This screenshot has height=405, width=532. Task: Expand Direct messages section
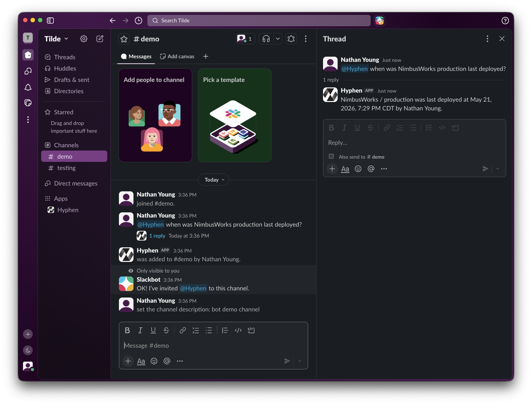click(x=75, y=183)
